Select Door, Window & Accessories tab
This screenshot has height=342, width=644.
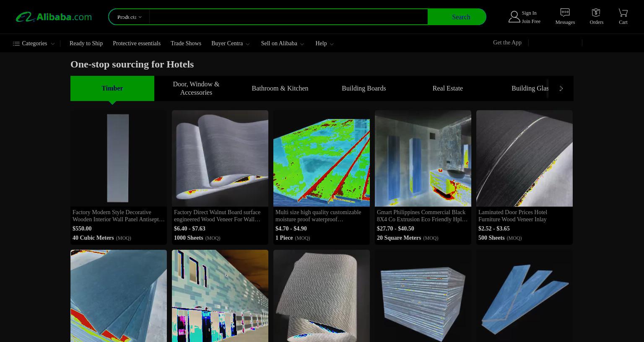pos(196,88)
